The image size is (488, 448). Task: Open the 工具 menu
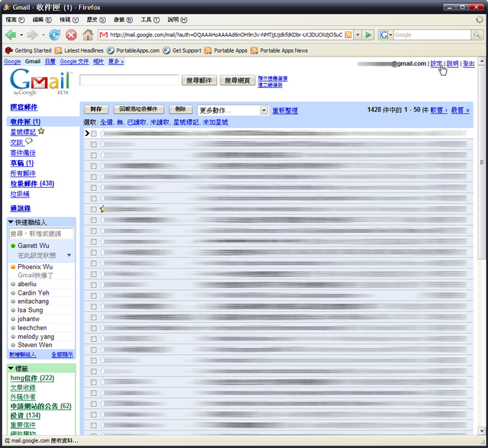click(150, 20)
